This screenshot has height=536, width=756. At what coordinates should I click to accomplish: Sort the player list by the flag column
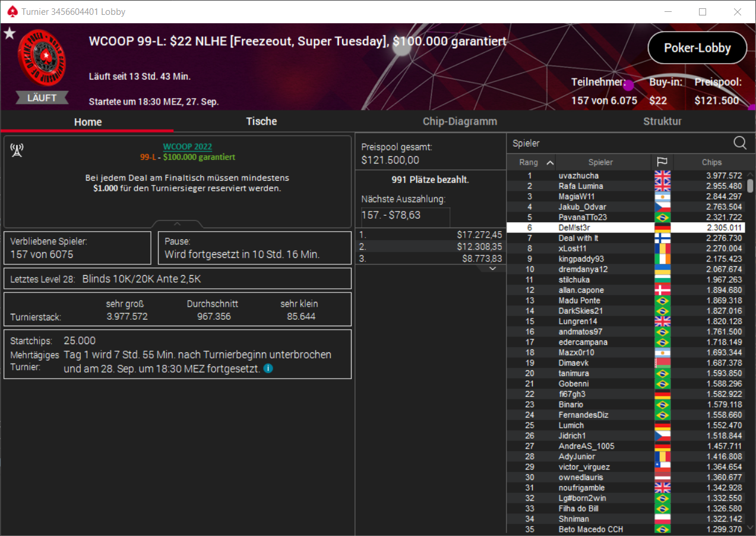662,162
